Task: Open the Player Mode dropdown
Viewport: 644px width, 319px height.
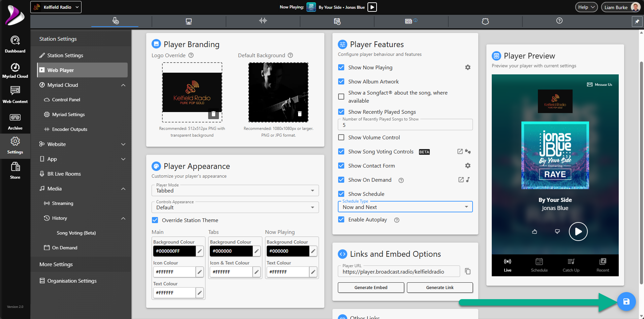Action: 235,190
